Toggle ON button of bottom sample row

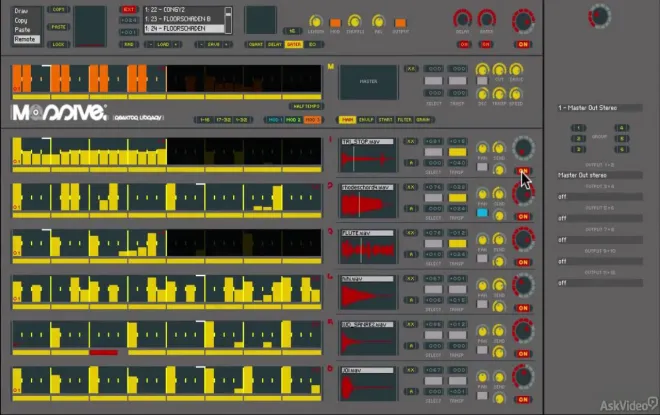pos(523,399)
